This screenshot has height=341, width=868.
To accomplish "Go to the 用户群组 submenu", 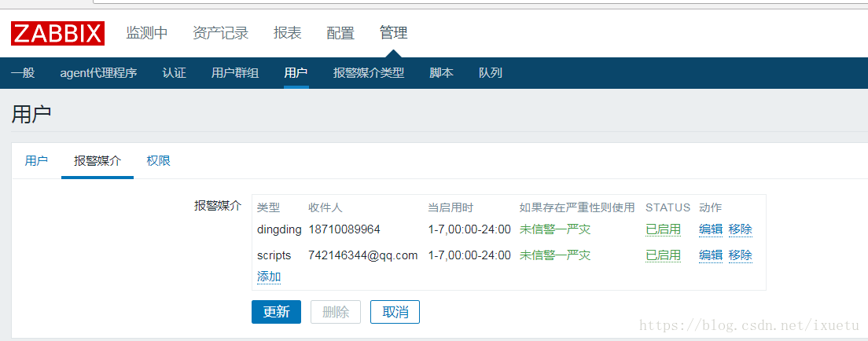I will click(x=235, y=72).
